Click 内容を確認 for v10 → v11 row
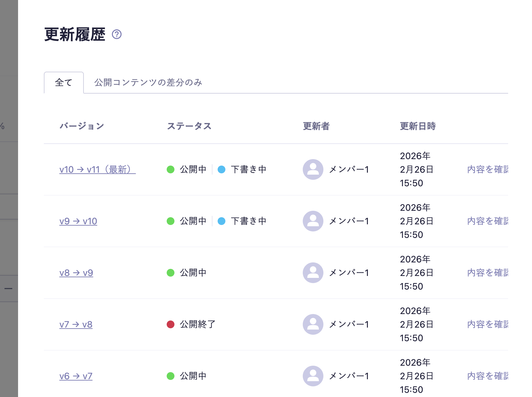The width and height of the screenshot is (532, 397). coord(488,169)
